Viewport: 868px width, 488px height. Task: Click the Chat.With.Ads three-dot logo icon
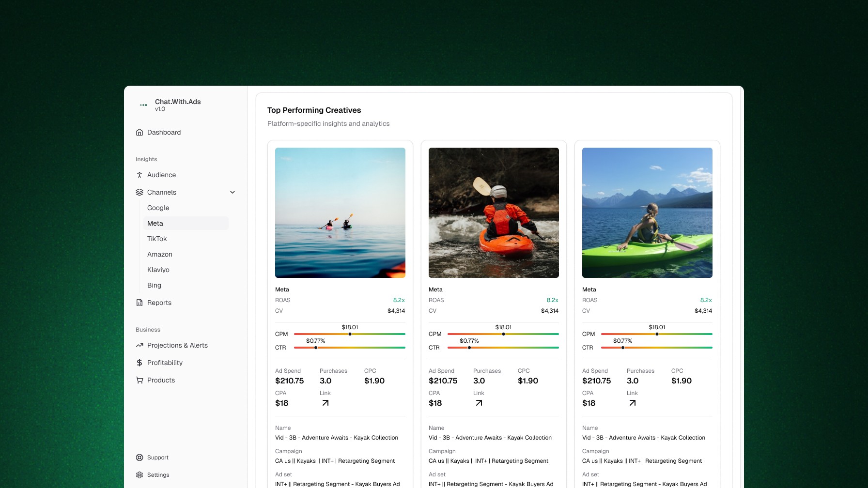point(143,105)
